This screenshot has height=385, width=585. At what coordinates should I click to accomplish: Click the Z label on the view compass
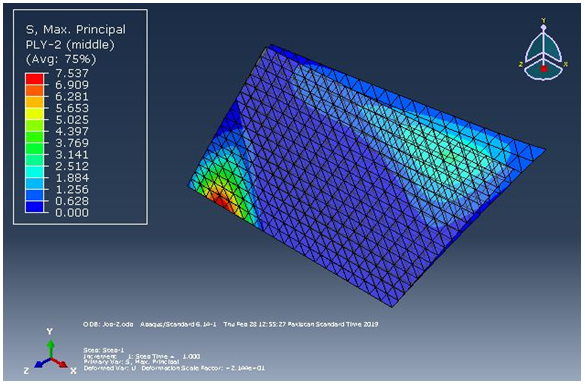521,64
